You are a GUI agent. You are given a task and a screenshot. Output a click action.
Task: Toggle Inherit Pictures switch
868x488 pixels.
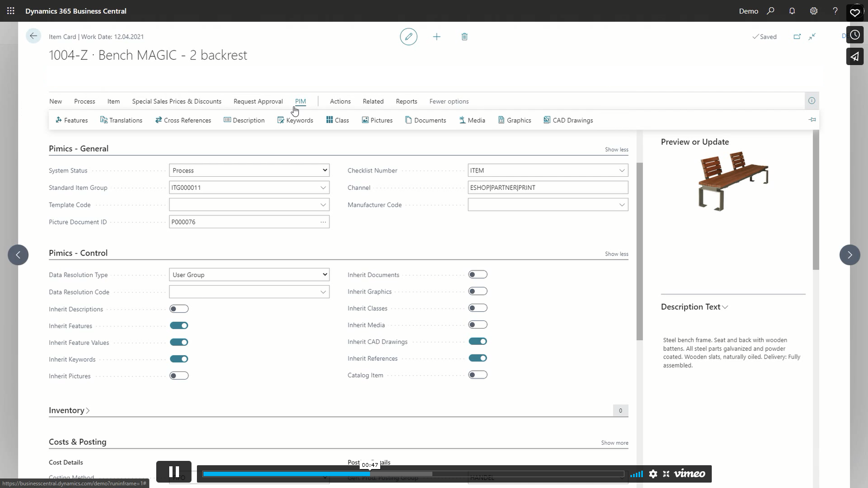pos(179,376)
